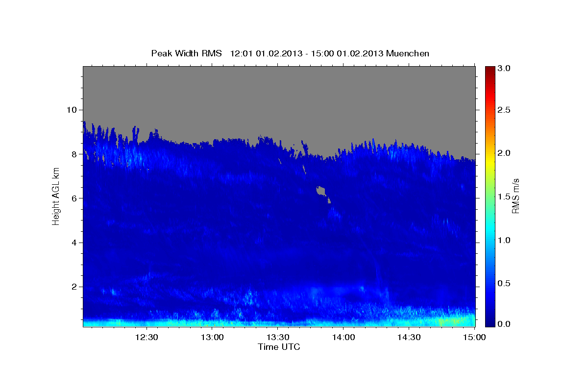Click the colorbar value 1.0

coord(504,240)
